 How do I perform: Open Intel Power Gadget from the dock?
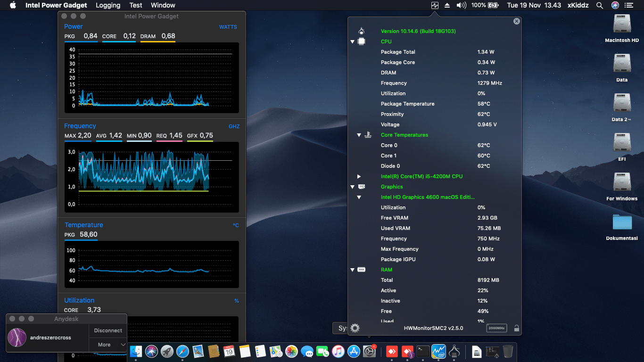[438, 351]
